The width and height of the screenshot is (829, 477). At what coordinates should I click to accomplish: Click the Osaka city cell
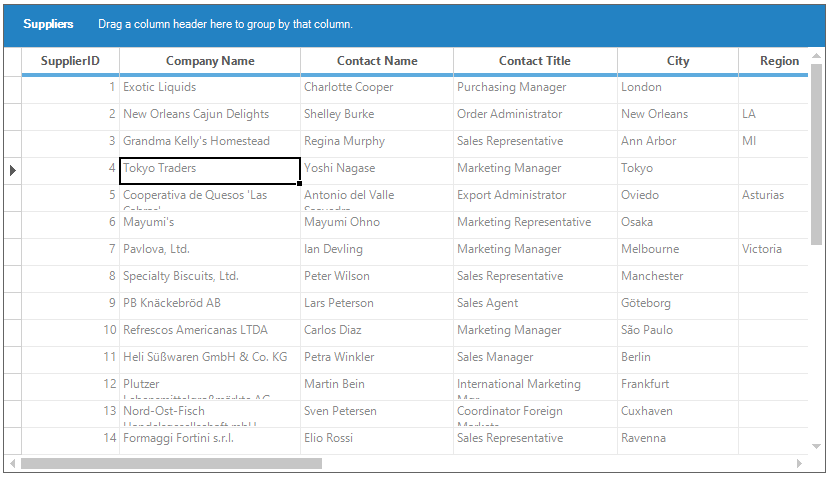678,225
